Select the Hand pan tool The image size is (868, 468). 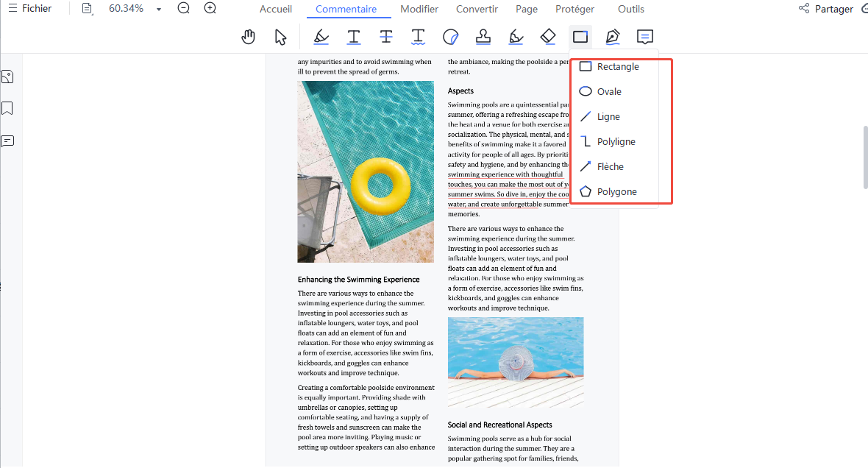click(x=249, y=37)
